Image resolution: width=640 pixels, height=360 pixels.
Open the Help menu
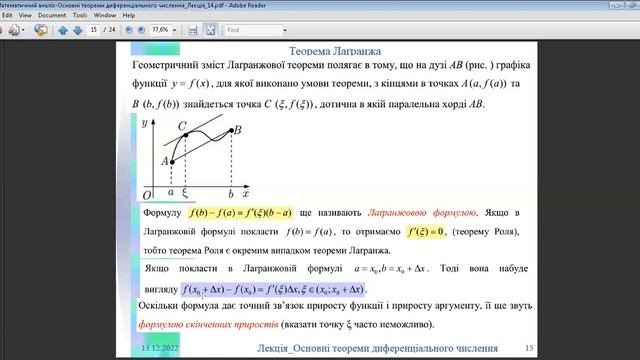click(129, 15)
